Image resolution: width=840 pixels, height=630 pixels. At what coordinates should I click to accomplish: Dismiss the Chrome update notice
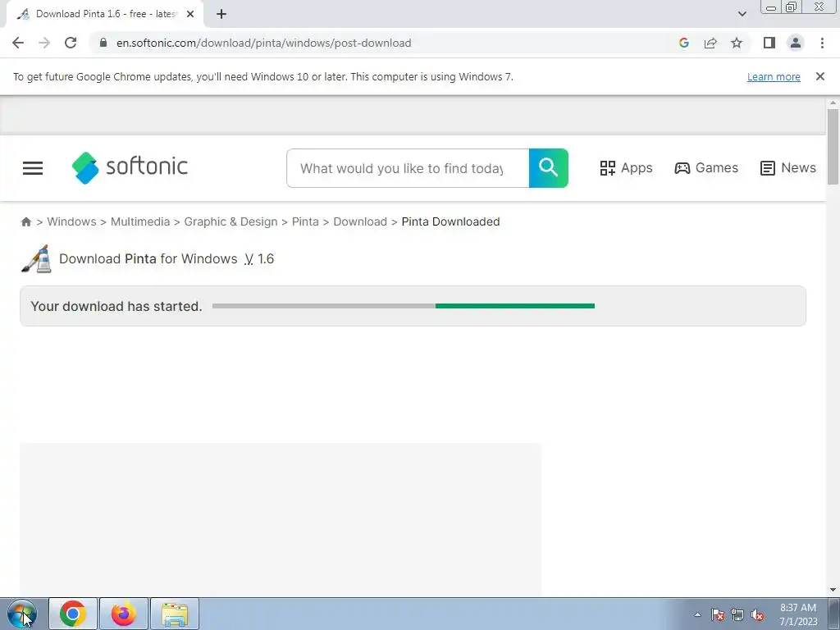pyautogui.click(x=819, y=76)
